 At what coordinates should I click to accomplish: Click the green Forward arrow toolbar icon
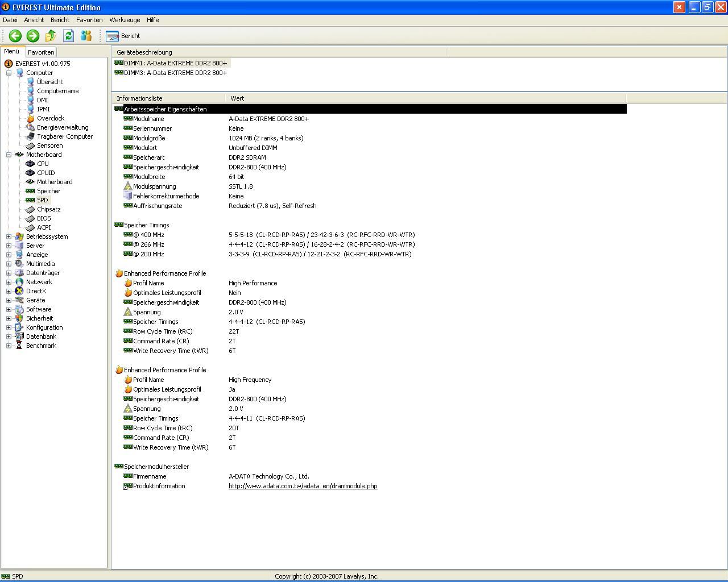pos(33,36)
